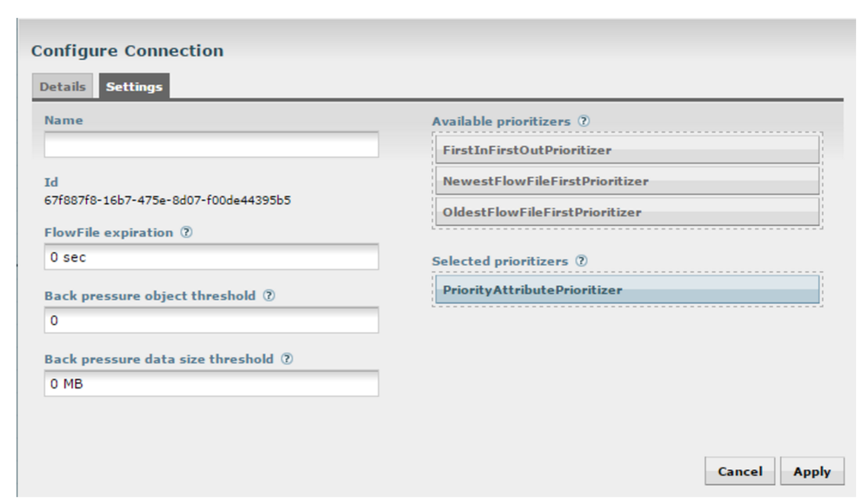The height and width of the screenshot is (504, 868).
Task: Click the selected PriorityAttributePrioritizer item
Action: (626, 290)
